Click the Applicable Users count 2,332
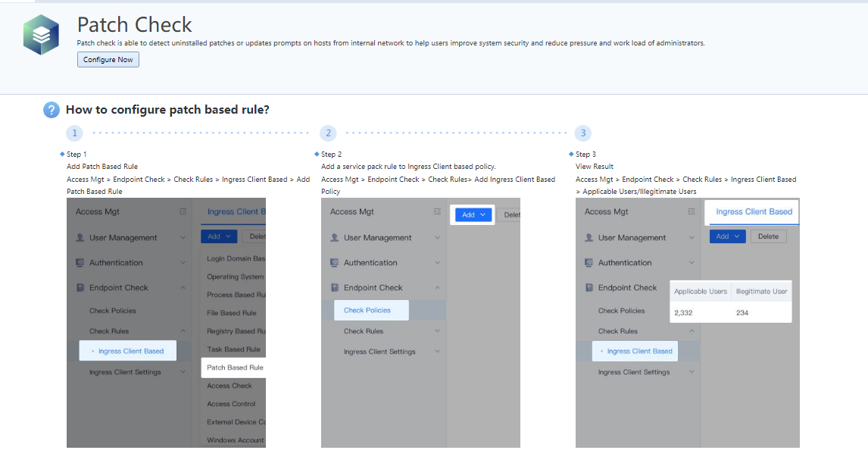This screenshot has width=868, height=472. 683,312
